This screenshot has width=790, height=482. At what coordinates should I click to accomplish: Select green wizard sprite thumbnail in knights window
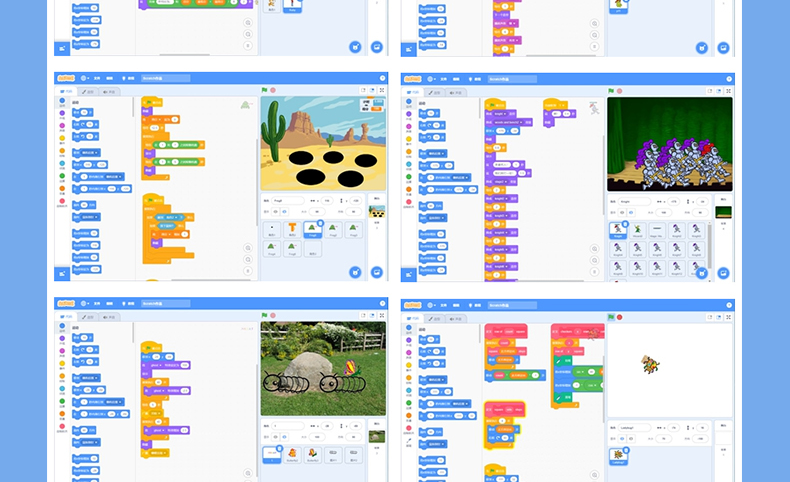tap(637, 230)
